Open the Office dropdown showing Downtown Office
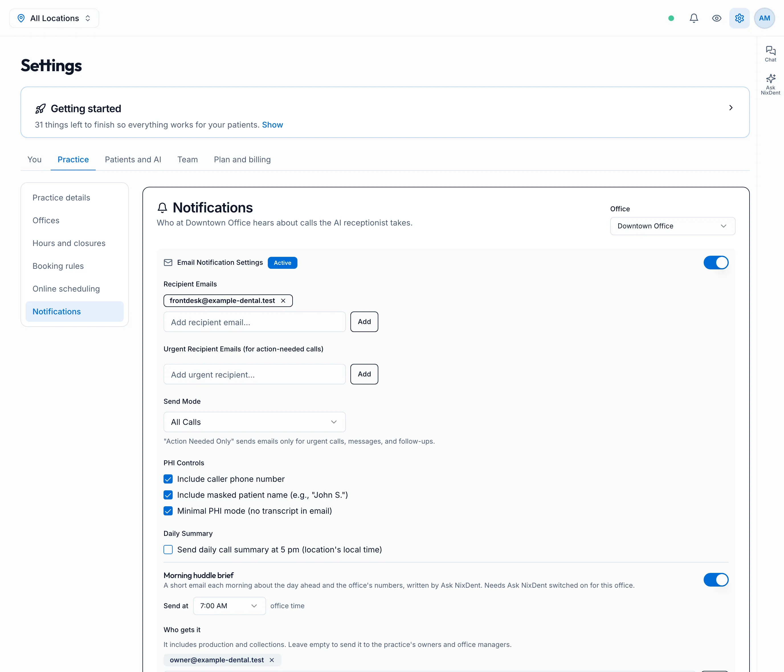The height and width of the screenshot is (672, 784). pyautogui.click(x=672, y=226)
